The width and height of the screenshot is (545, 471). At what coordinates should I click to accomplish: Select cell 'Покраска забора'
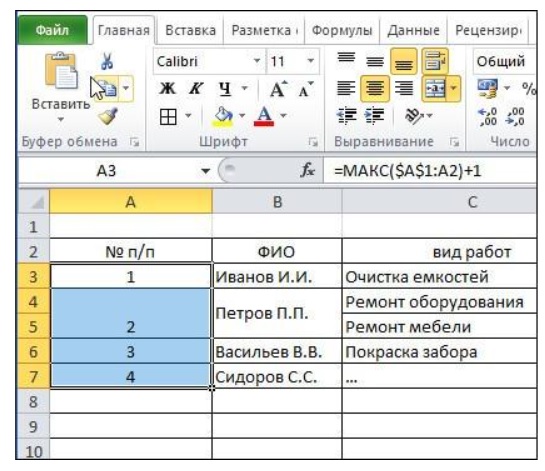tap(439, 352)
